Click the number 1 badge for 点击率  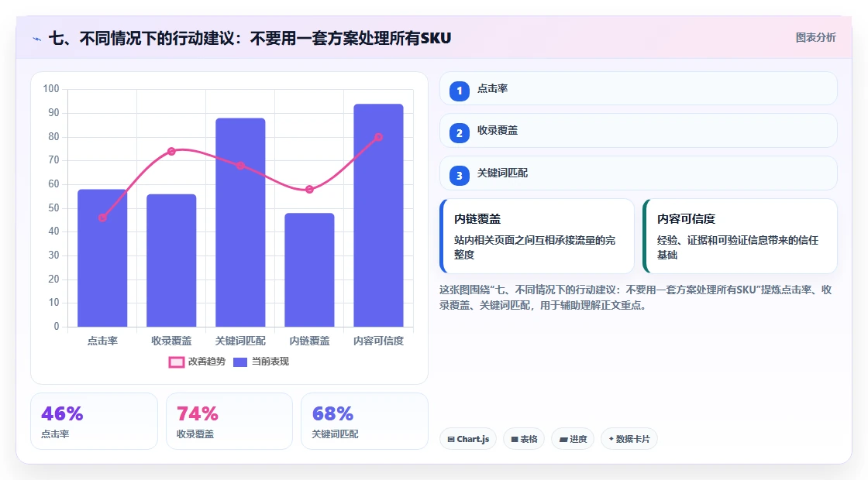pos(460,91)
